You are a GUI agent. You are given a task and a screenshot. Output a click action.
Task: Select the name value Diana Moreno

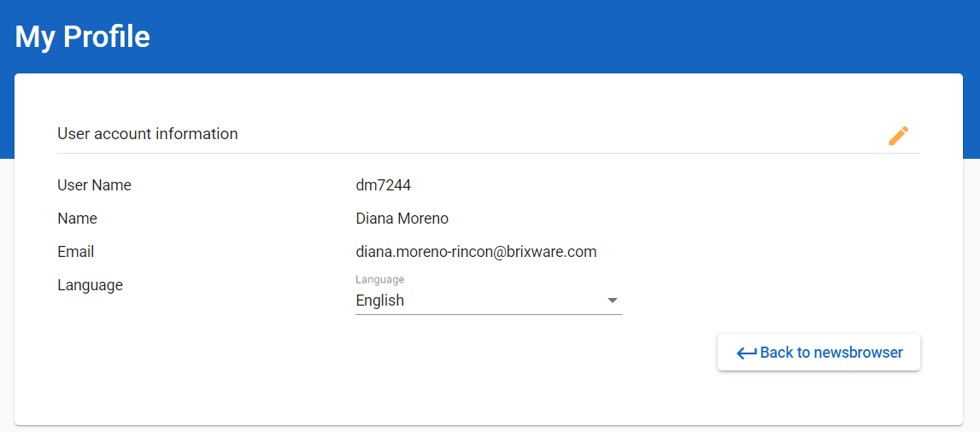(x=402, y=219)
